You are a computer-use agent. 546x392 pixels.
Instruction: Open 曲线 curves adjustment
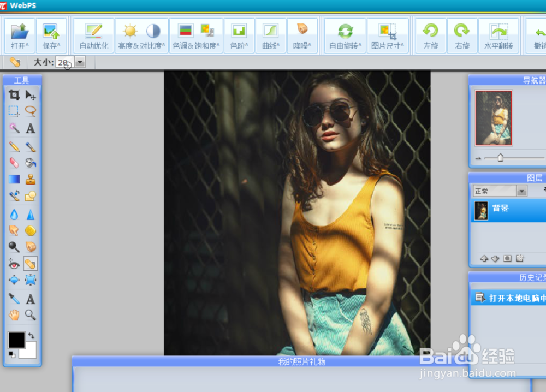tap(271, 36)
